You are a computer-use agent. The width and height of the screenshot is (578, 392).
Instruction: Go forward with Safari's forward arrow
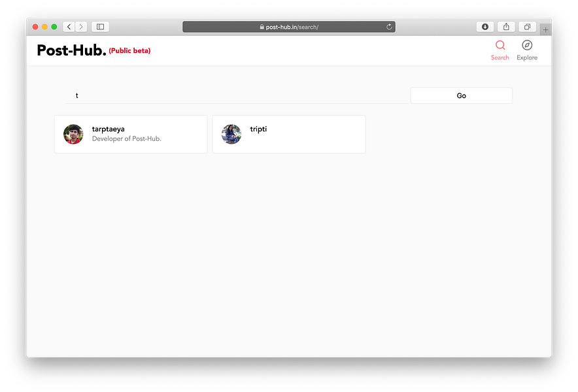(81, 27)
